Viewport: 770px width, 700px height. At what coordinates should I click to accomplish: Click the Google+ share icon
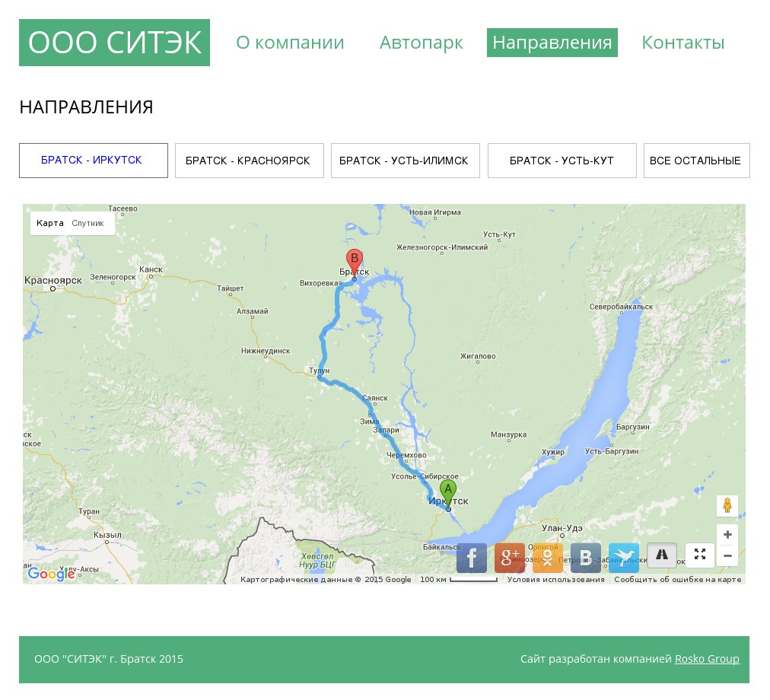coord(509,558)
